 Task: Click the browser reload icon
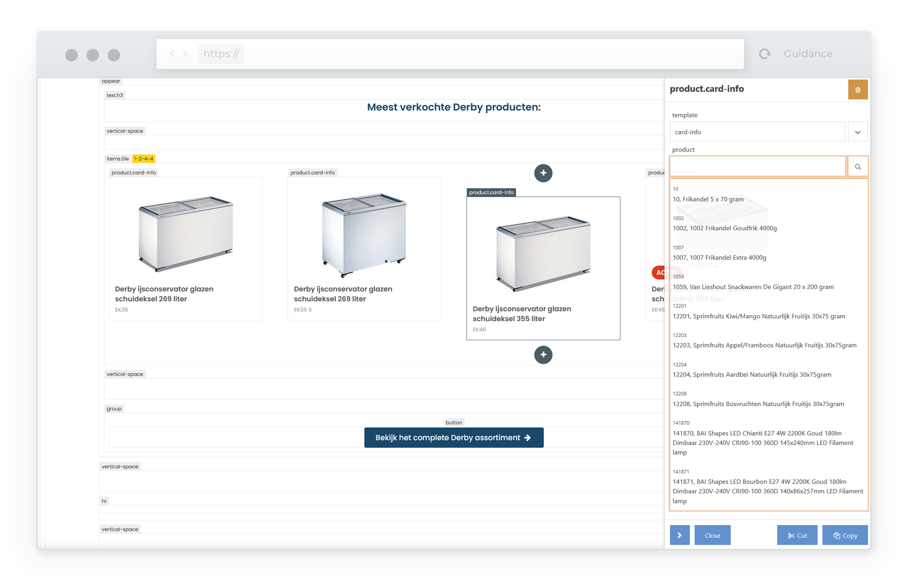[x=765, y=54]
